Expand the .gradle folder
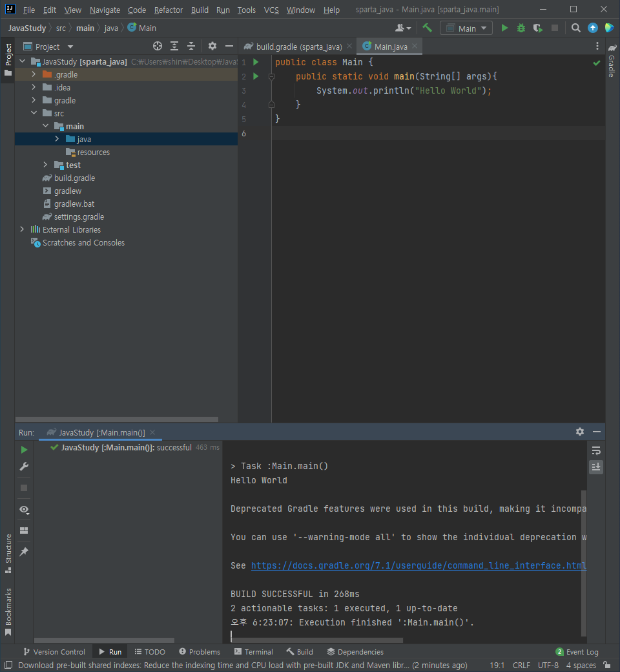This screenshot has width=620, height=672. (34, 74)
